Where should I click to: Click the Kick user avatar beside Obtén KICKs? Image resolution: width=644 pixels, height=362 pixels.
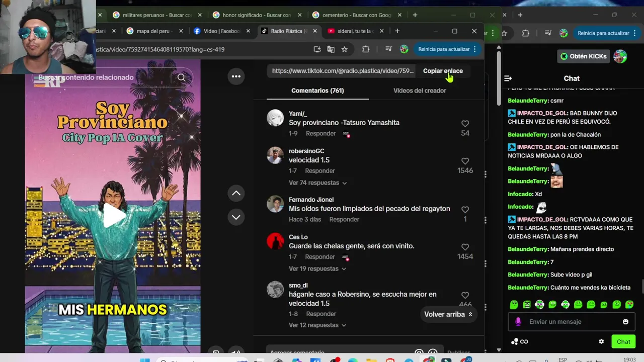click(x=620, y=56)
